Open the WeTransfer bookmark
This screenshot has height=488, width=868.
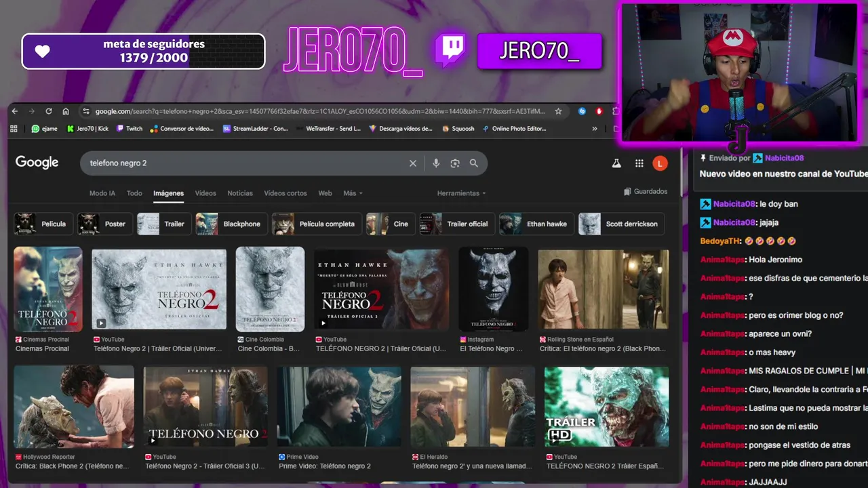(x=328, y=128)
